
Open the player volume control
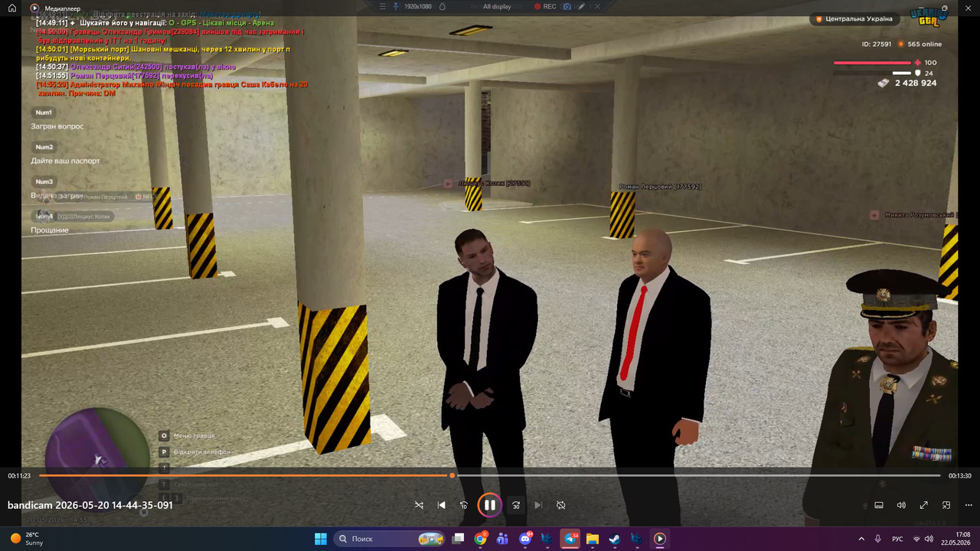coord(901,505)
